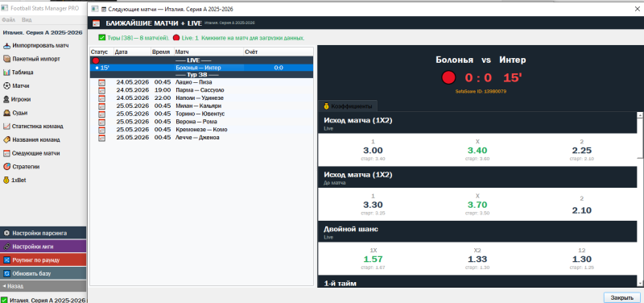Select the live Болонья — Интер row

tap(201, 68)
